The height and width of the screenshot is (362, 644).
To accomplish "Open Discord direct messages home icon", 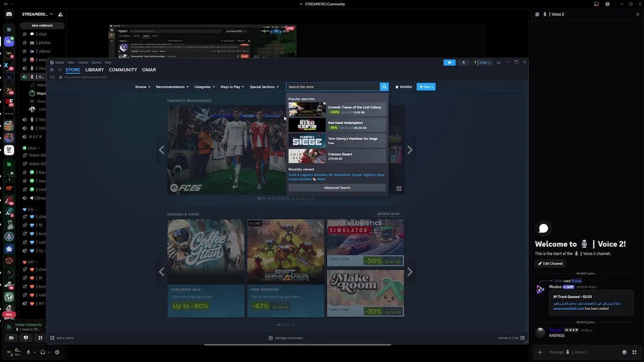I will click(x=9, y=14).
